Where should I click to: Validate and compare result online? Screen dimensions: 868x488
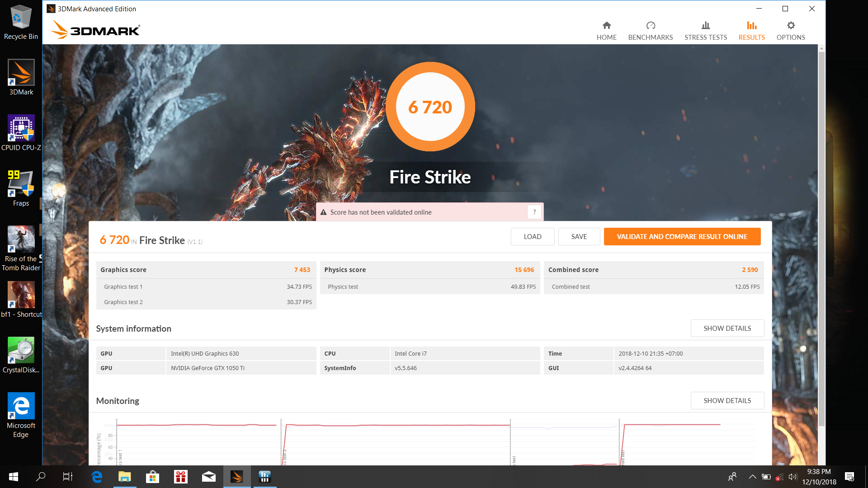682,236
